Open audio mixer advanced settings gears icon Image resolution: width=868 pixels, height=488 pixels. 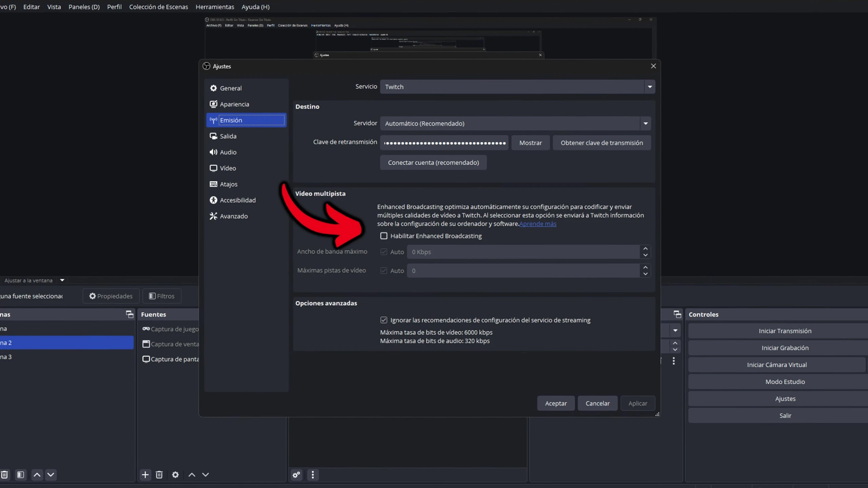coord(297,475)
